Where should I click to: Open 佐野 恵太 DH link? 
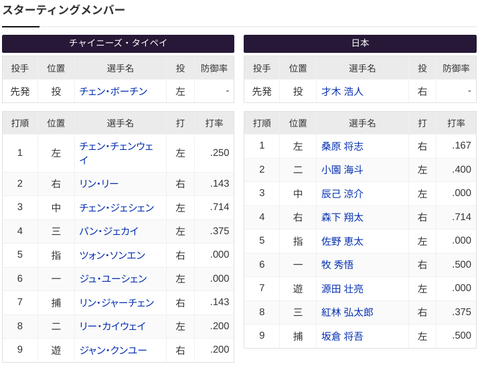[342, 241]
